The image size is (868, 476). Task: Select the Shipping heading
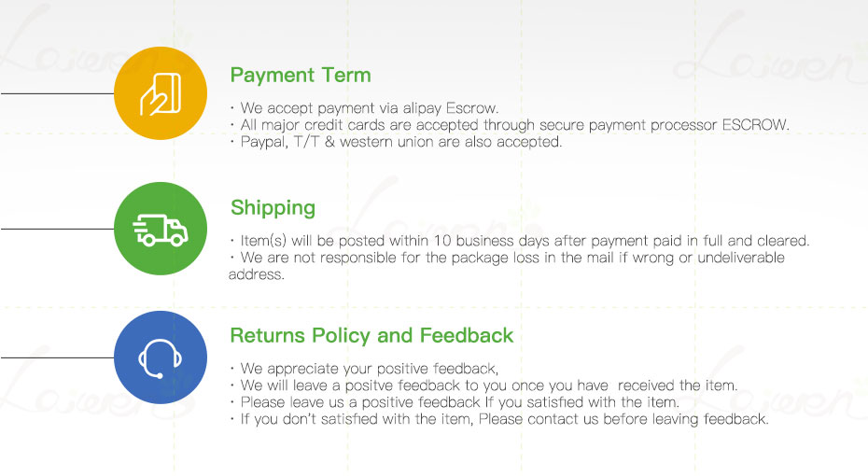point(273,207)
